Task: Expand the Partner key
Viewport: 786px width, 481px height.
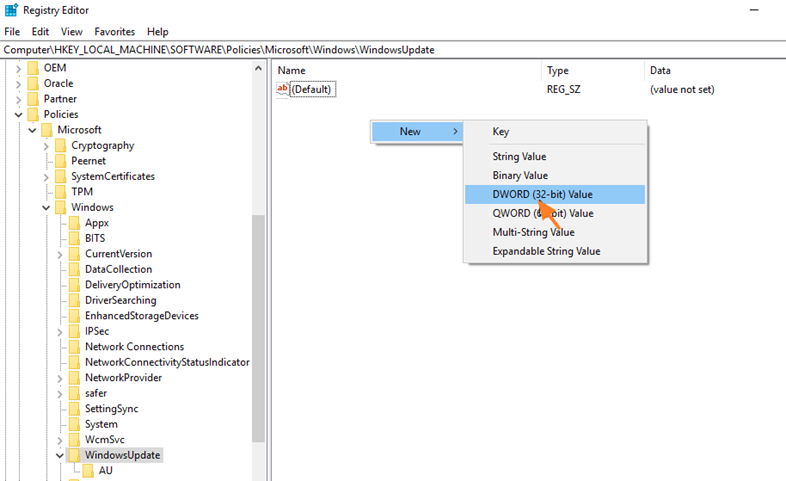Action: coord(19,99)
